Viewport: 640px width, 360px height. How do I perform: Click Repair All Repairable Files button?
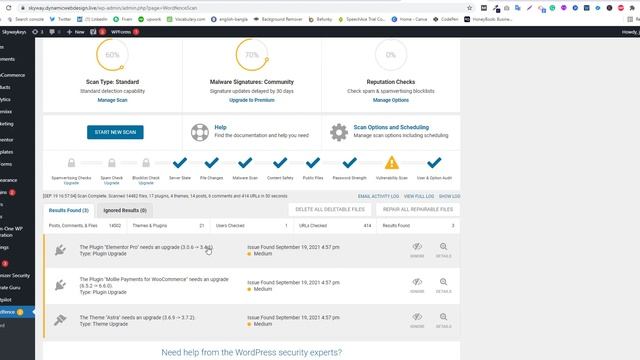click(418, 209)
